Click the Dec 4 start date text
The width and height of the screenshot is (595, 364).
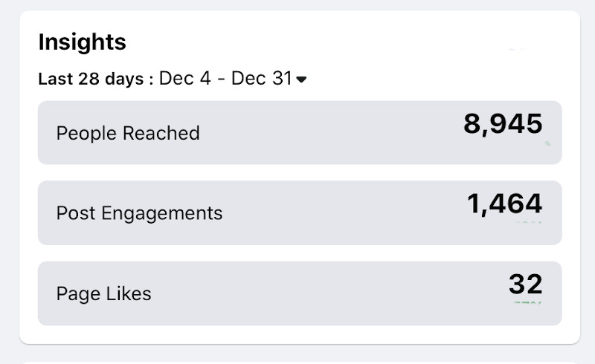click(184, 79)
